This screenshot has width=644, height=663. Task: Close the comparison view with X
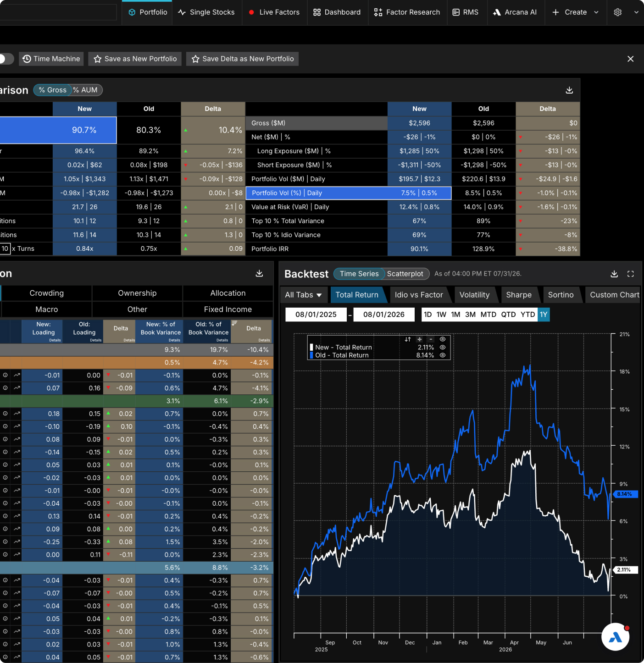(x=631, y=59)
